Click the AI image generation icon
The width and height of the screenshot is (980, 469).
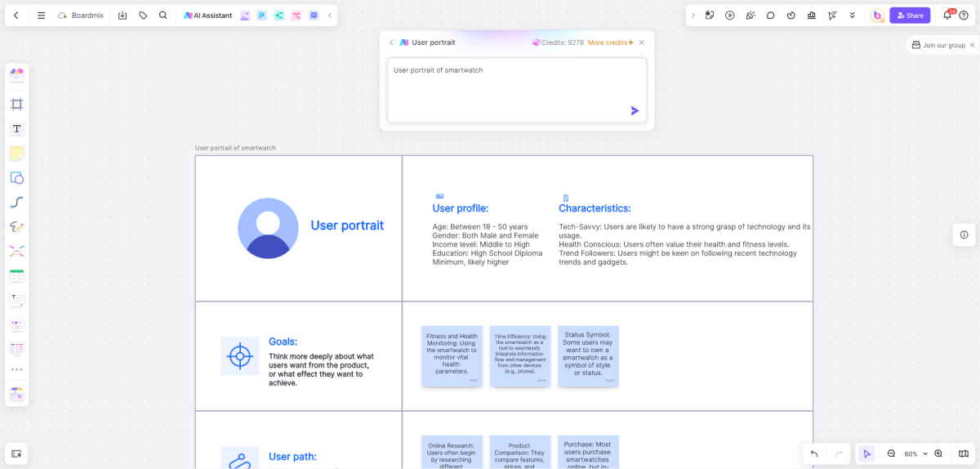pyautogui.click(x=245, y=16)
